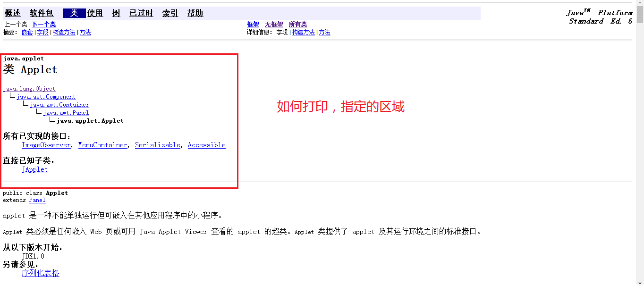Open the 索引 navigation item

(170, 13)
